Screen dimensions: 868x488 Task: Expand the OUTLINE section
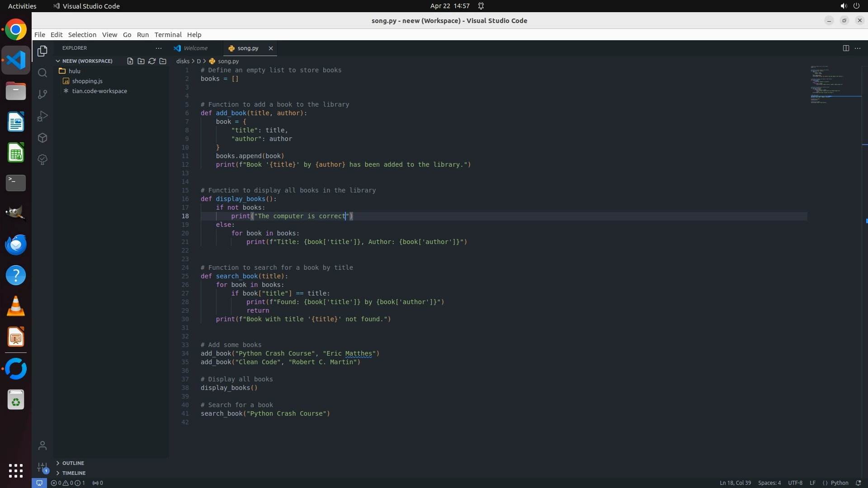[73, 463]
